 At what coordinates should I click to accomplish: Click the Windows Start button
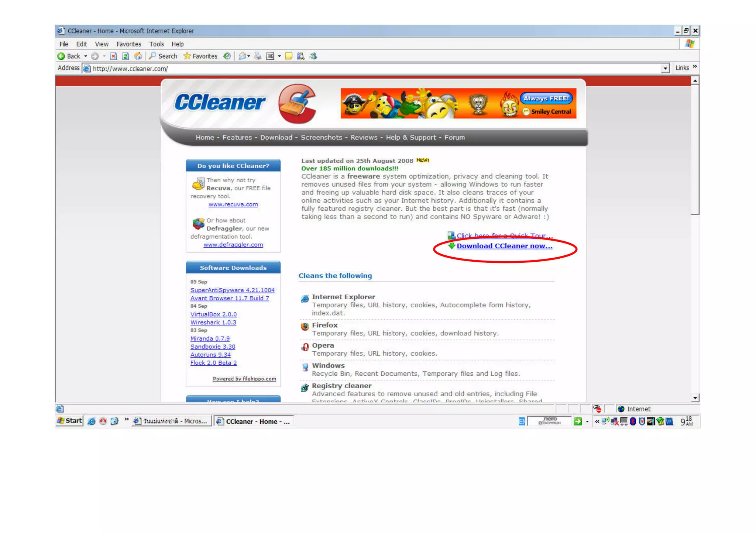pyautogui.click(x=69, y=421)
